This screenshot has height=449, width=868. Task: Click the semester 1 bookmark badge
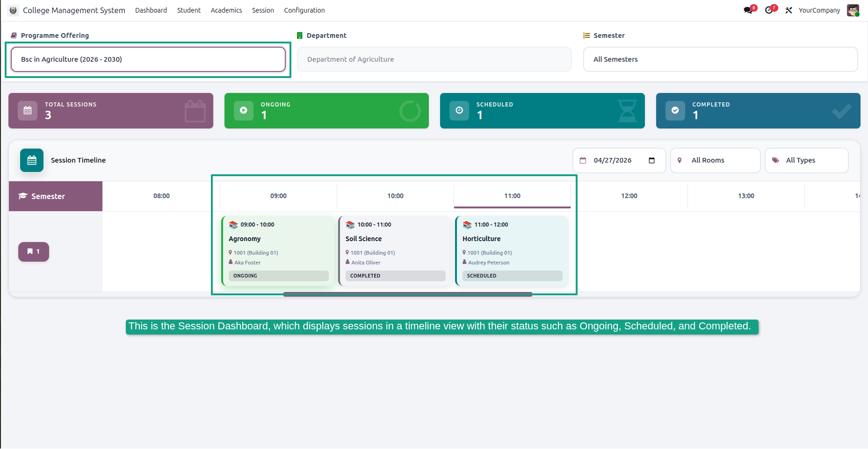[x=34, y=252]
